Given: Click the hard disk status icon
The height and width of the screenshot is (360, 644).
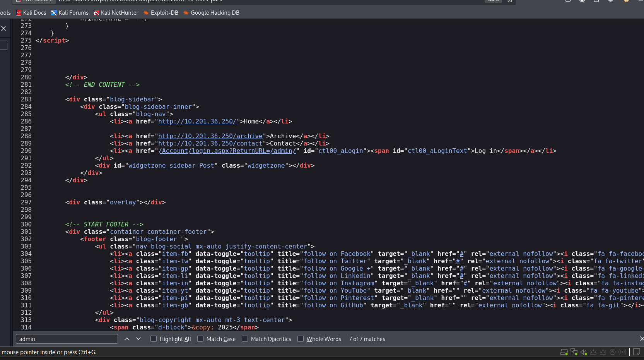Looking at the screenshot, I should click(564, 352).
